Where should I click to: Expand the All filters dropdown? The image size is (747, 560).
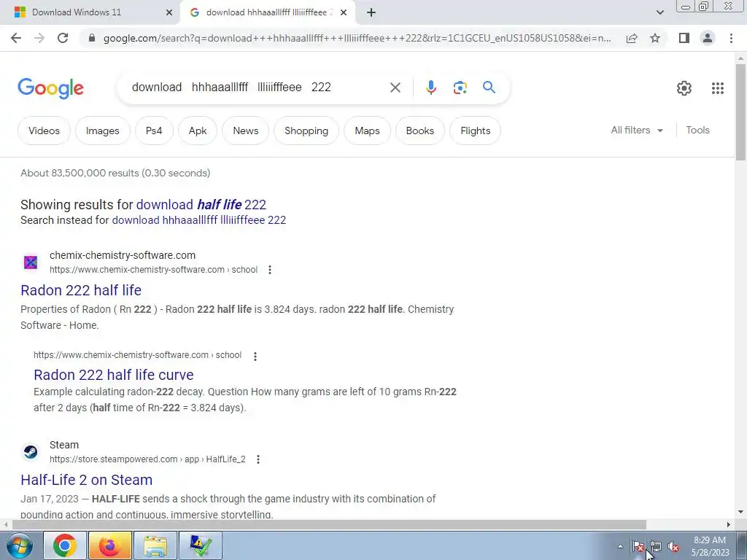[636, 130]
